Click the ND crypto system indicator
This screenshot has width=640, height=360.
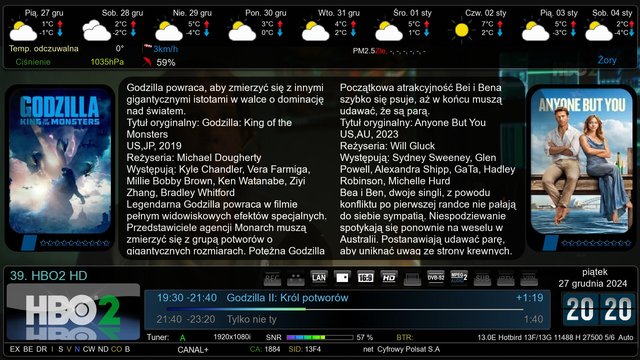pyautogui.click(x=103, y=349)
